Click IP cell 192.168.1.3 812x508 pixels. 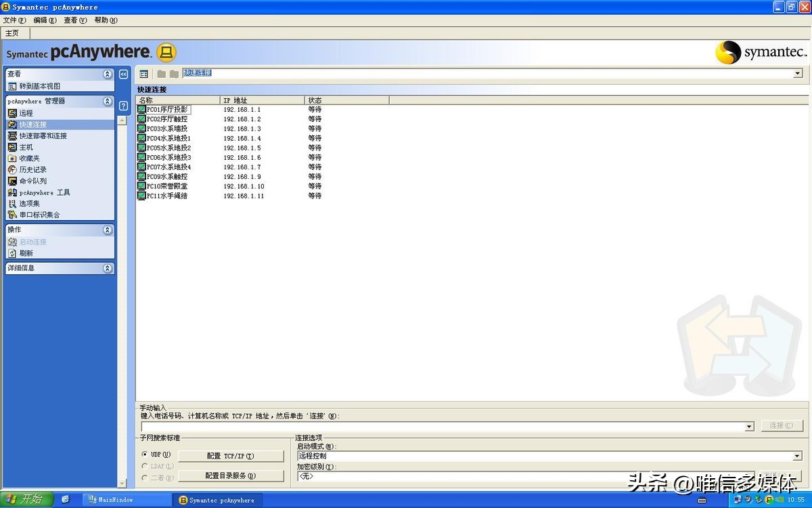[x=242, y=129]
